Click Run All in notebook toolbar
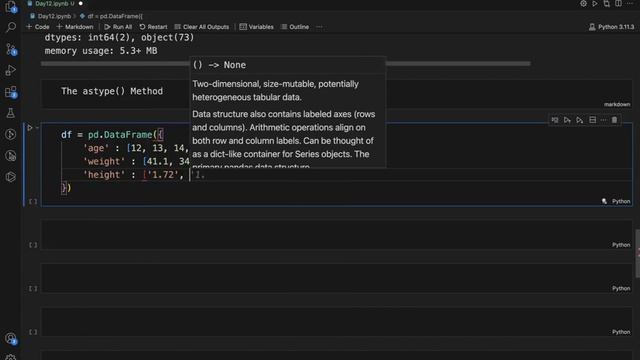Screen dimensions: 640x360 [118, 27]
